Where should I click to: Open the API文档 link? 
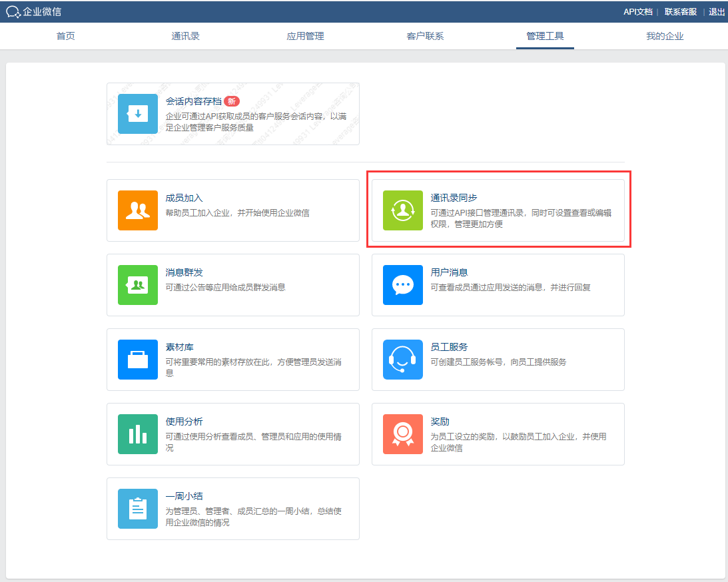637,11
